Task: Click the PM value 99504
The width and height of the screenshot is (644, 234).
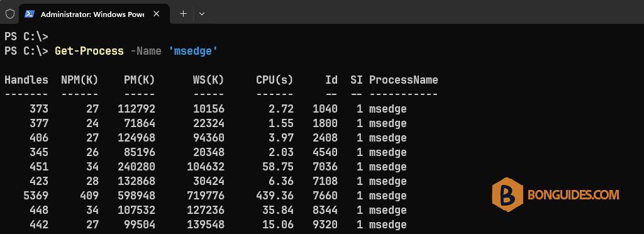Action: 140,225
